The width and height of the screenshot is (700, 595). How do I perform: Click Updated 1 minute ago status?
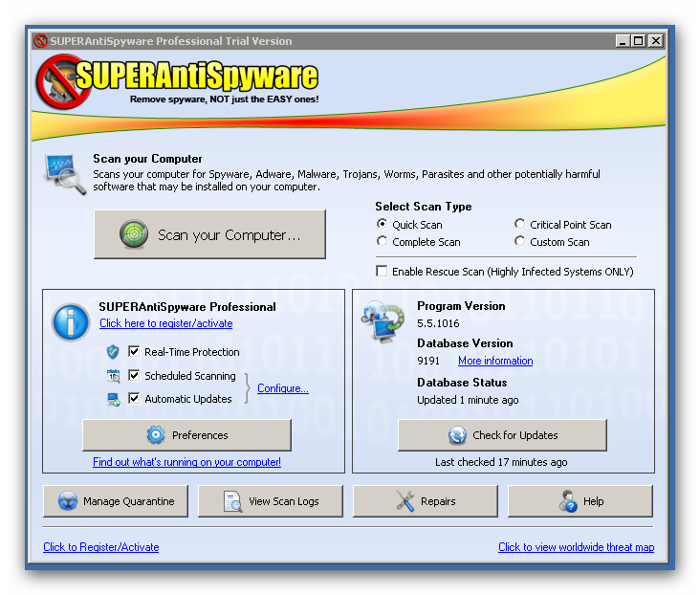coord(468,400)
